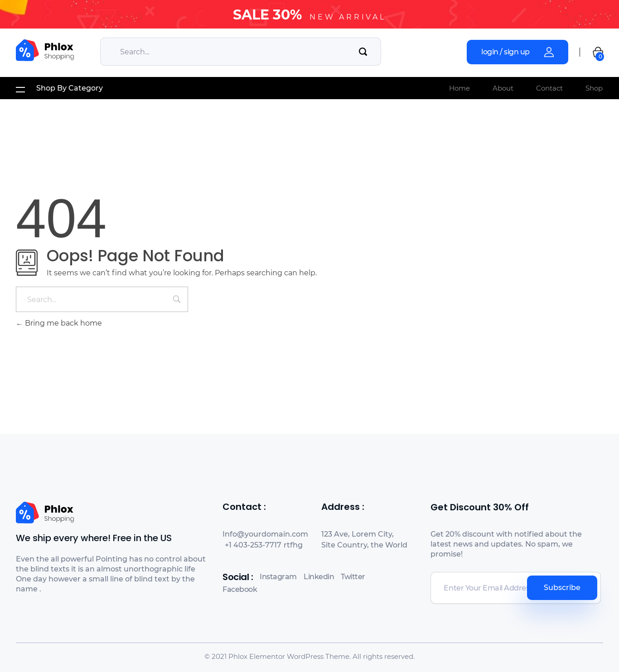Expand the Shop By Category menu
This screenshot has width=619, height=672.
[x=69, y=88]
